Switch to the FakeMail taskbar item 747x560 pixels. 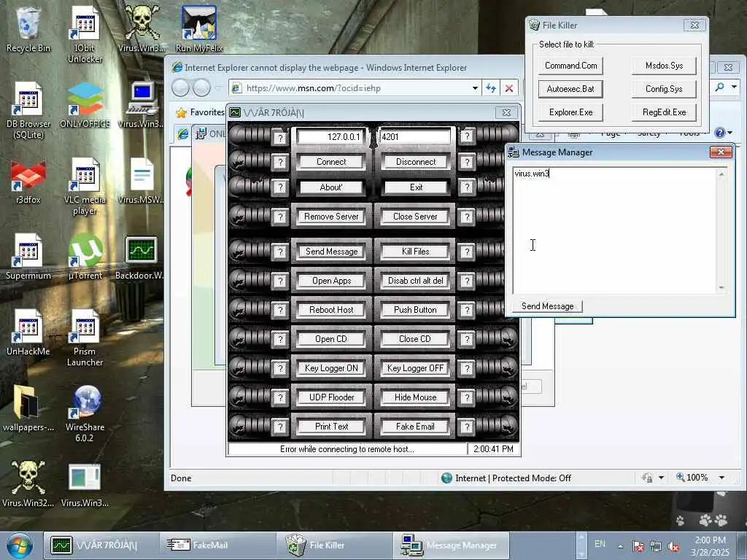click(217, 545)
